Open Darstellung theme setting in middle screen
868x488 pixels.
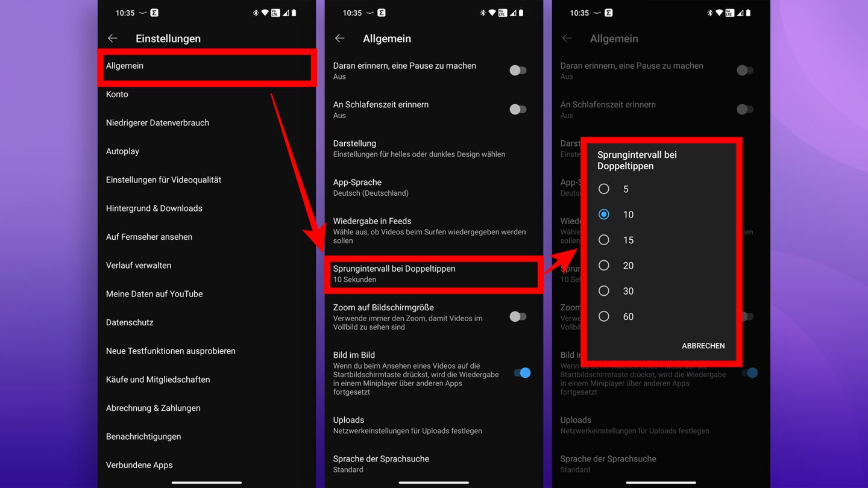click(x=433, y=149)
